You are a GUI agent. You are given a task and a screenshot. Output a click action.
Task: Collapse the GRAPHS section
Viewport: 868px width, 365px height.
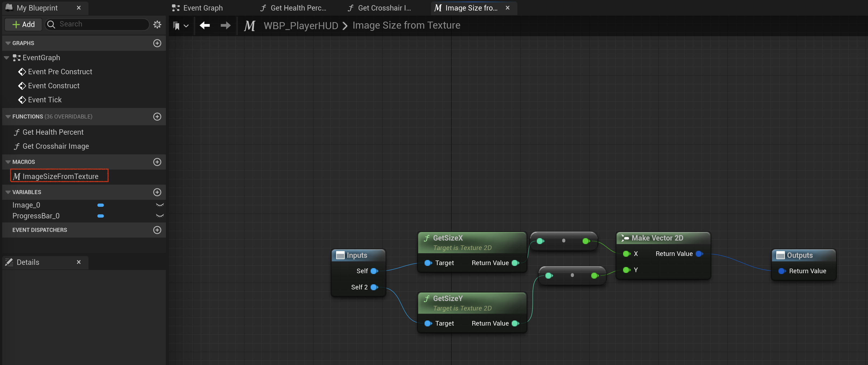[x=8, y=43]
